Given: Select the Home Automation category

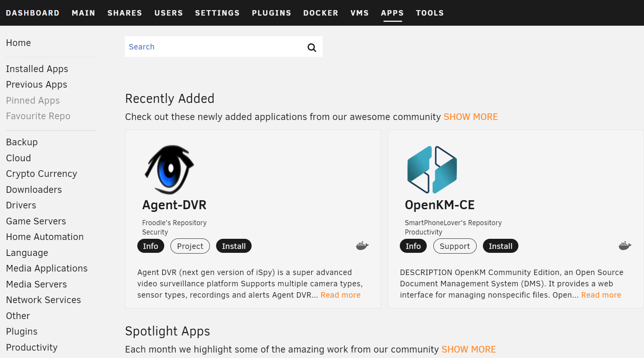Looking at the screenshot, I should tap(45, 237).
